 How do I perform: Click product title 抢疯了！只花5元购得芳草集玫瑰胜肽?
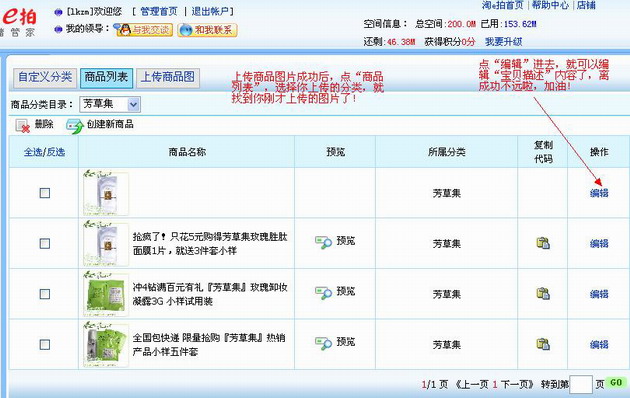point(210,237)
